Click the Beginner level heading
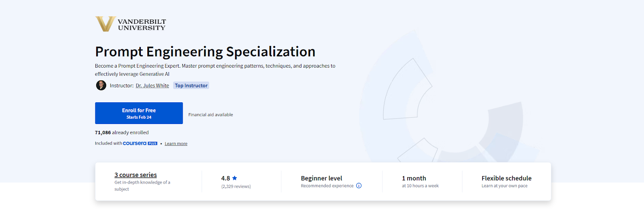The image size is (644, 209). (x=322, y=178)
